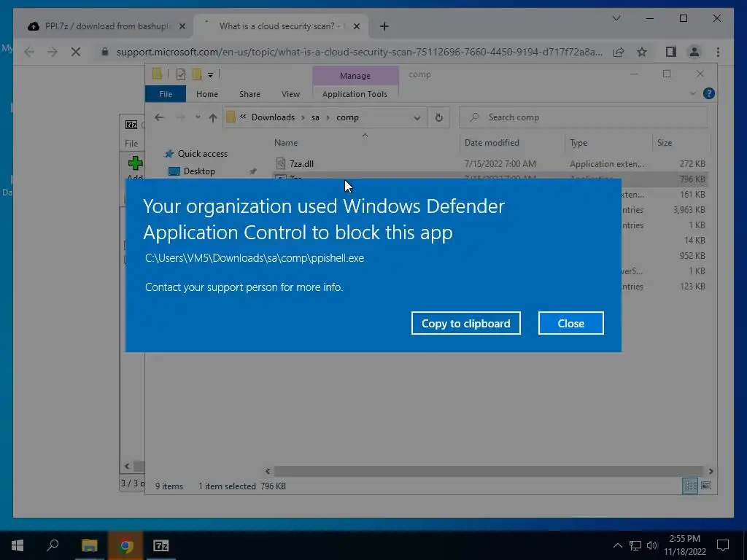Click Downloads in the address breadcrumb
Viewport: 747px width, 560px height.
tap(273, 117)
